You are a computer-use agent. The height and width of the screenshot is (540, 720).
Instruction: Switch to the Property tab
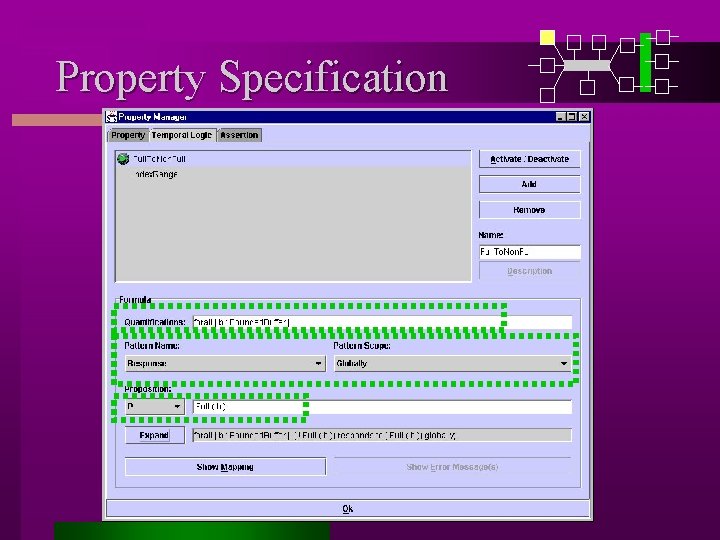[x=128, y=135]
